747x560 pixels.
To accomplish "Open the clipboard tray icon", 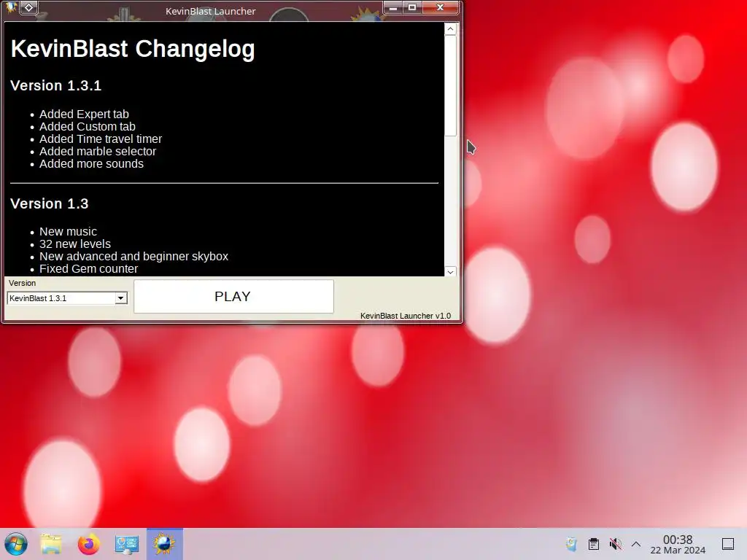I will 594,544.
